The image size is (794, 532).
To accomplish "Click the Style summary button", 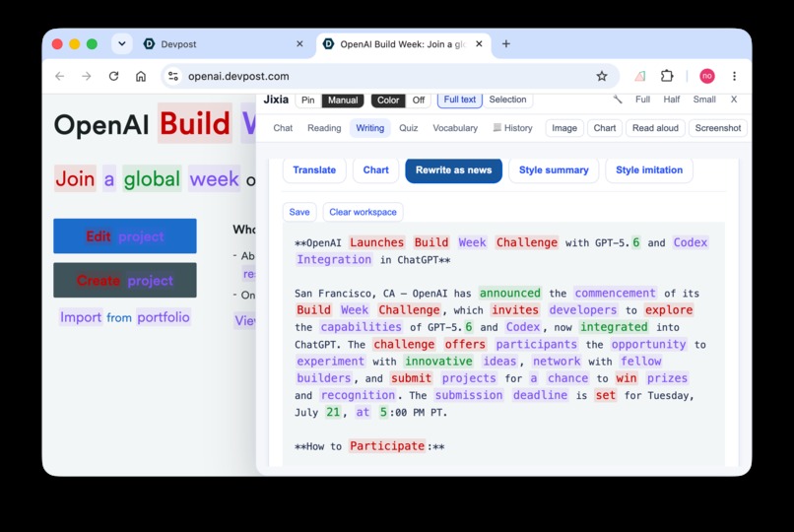I will click(x=554, y=170).
